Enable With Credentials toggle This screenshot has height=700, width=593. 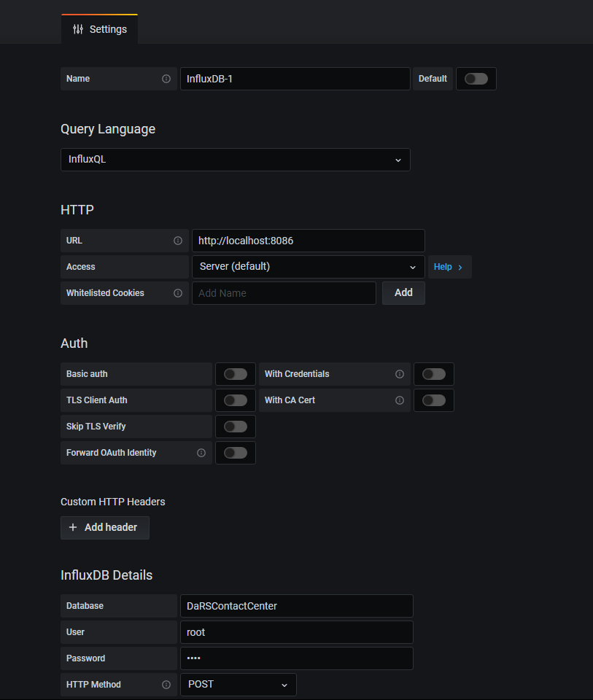click(x=433, y=374)
